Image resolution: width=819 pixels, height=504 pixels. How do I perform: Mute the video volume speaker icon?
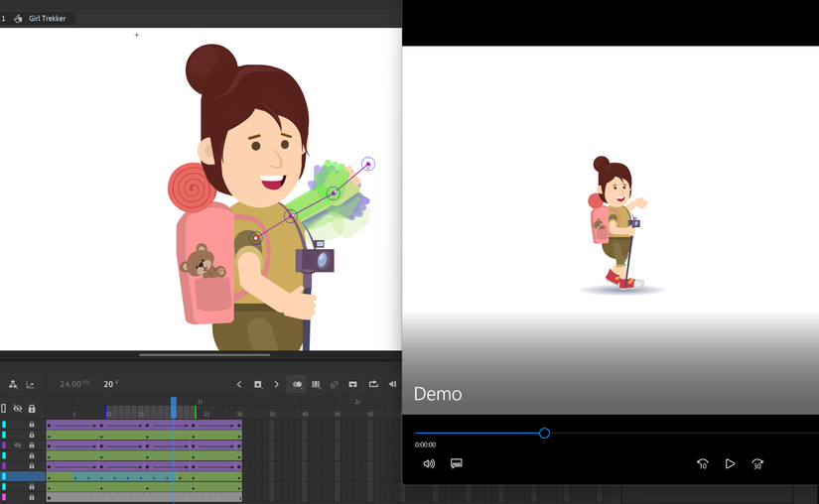point(429,463)
